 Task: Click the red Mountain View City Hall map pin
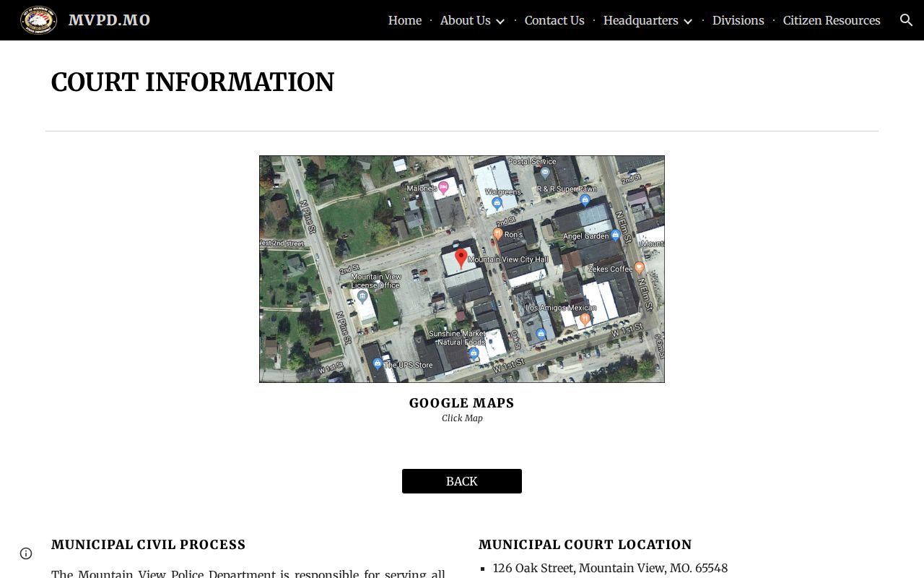(461, 259)
